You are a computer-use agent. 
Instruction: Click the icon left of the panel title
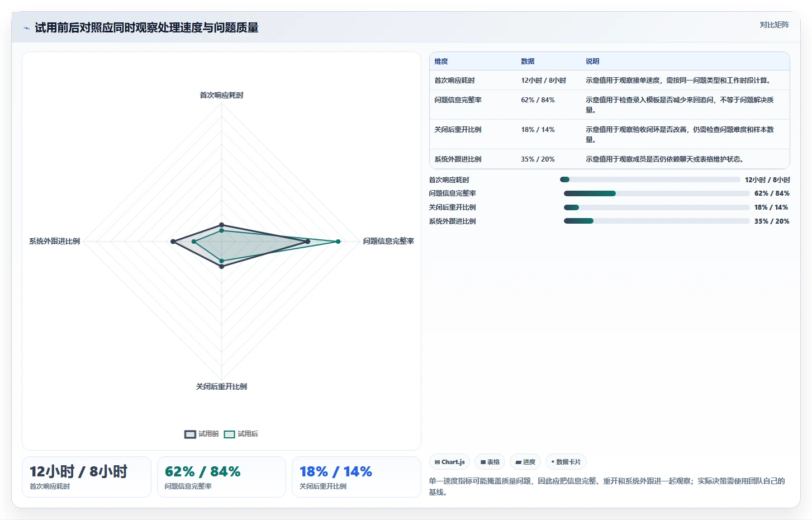pyautogui.click(x=26, y=28)
